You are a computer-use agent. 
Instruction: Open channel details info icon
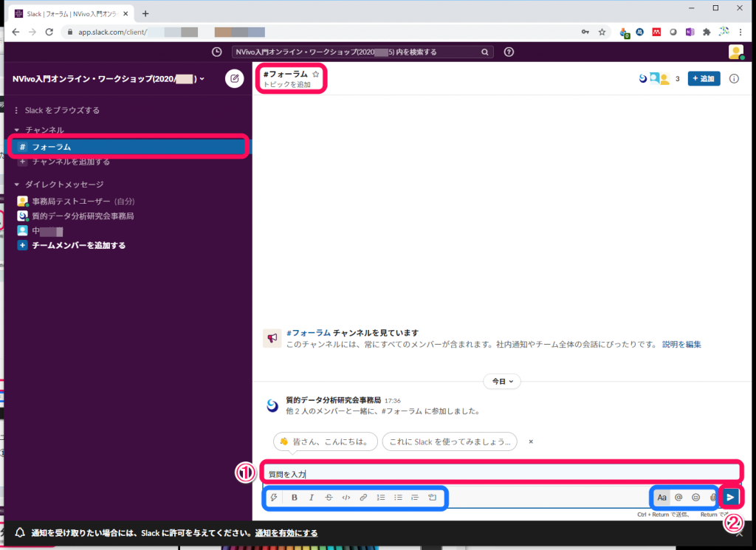click(734, 78)
